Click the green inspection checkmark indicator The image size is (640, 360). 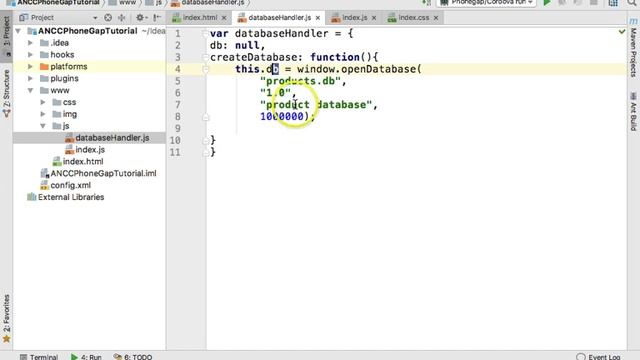coord(622,31)
